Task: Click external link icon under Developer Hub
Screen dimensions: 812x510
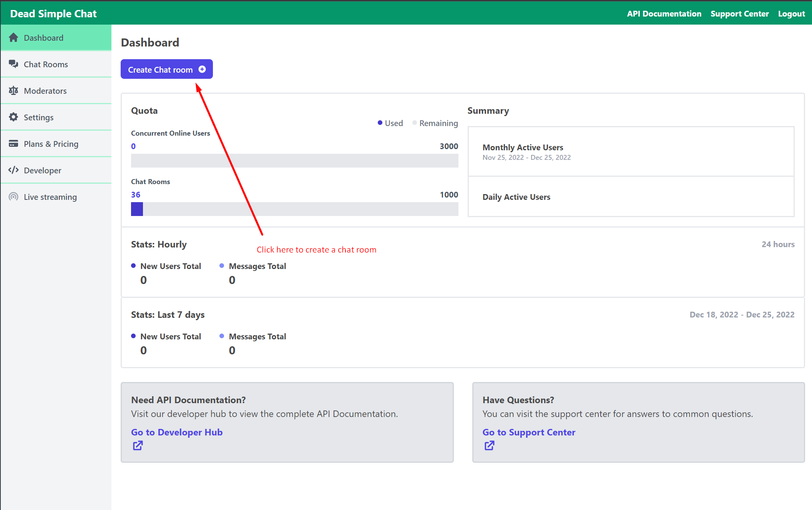Action: [138, 446]
